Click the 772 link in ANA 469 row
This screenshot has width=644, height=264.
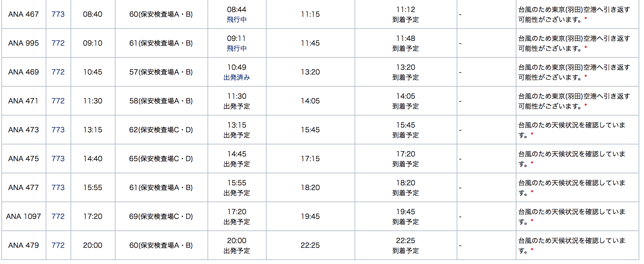[x=58, y=72]
